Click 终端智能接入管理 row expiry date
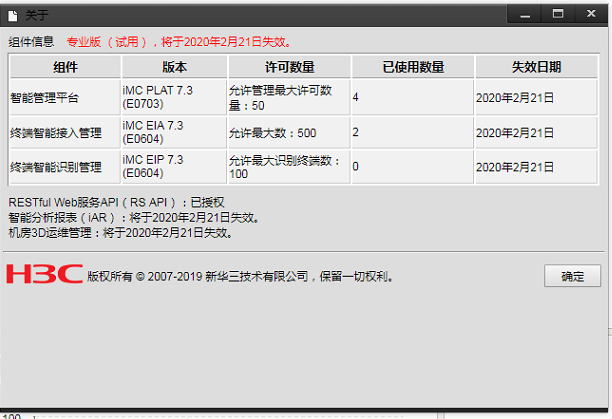The width and height of the screenshot is (612, 419). click(x=536, y=132)
